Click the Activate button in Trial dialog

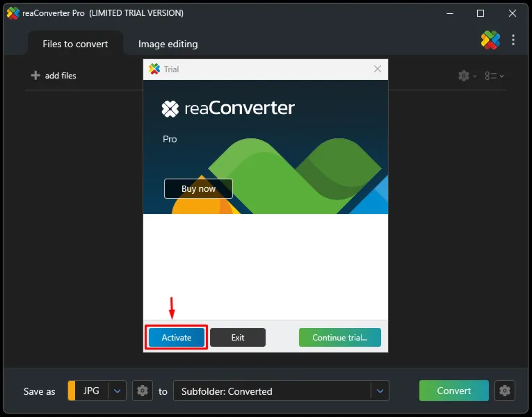click(177, 337)
